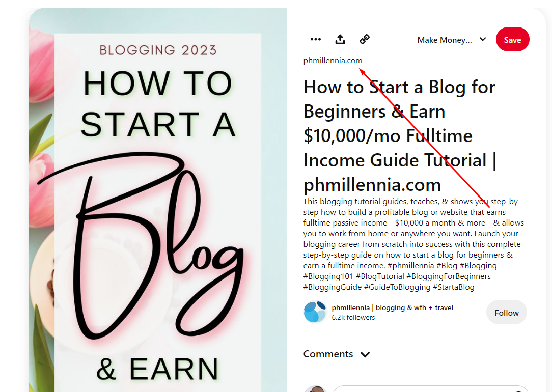Click the How to Start a Blog pin image
This screenshot has width=552, height=392.
158,200
